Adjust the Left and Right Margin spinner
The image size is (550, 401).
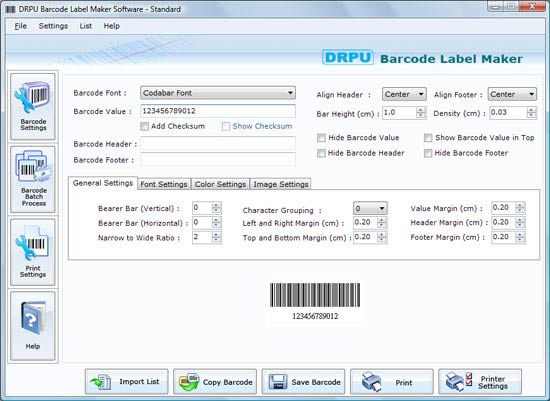[381, 222]
